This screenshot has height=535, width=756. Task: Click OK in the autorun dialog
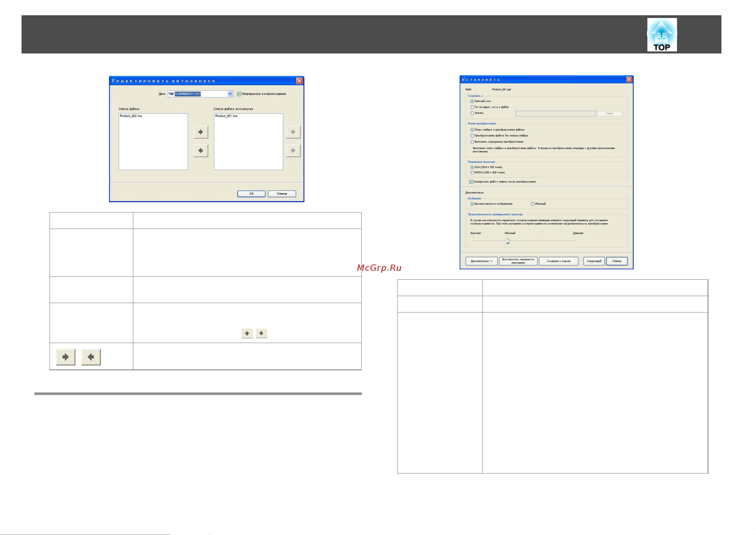(252, 194)
